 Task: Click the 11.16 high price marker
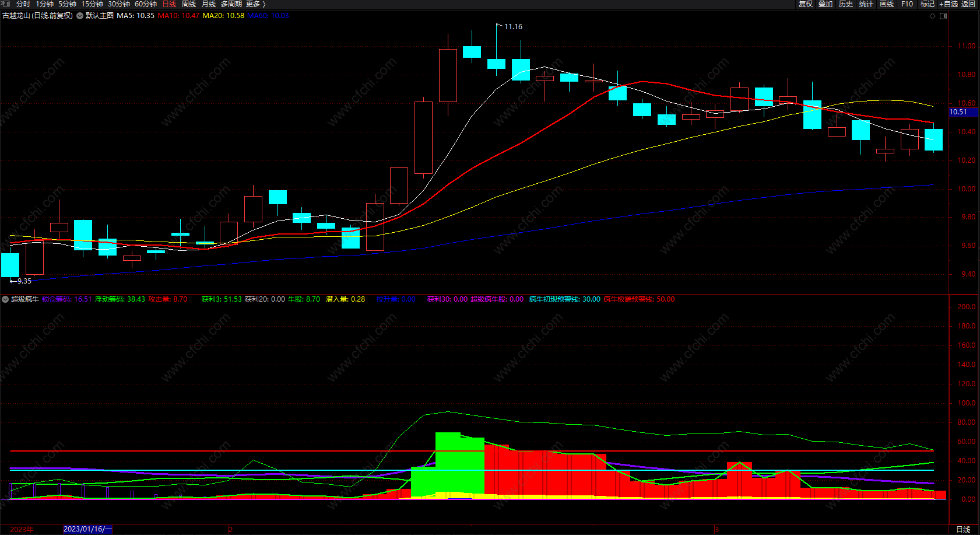pyautogui.click(x=513, y=27)
